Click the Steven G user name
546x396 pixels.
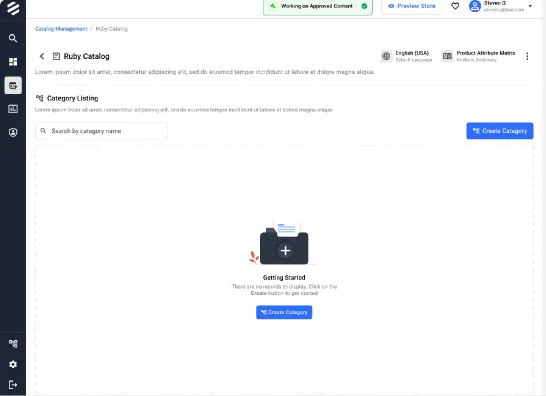coord(495,3)
